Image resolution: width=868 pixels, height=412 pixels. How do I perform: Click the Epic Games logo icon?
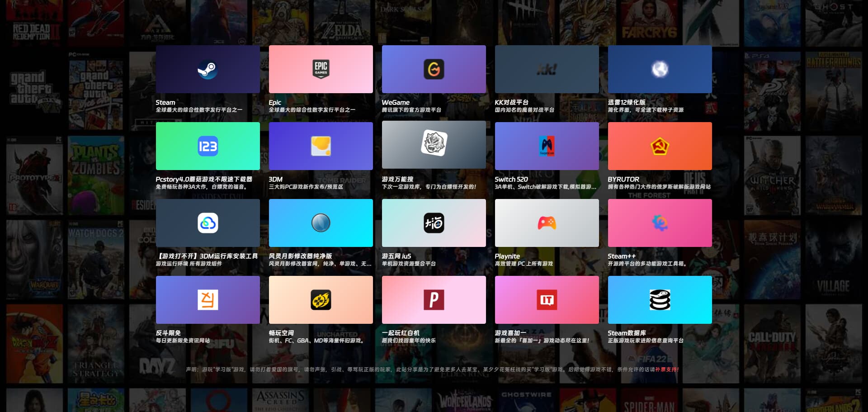(321, 69)
